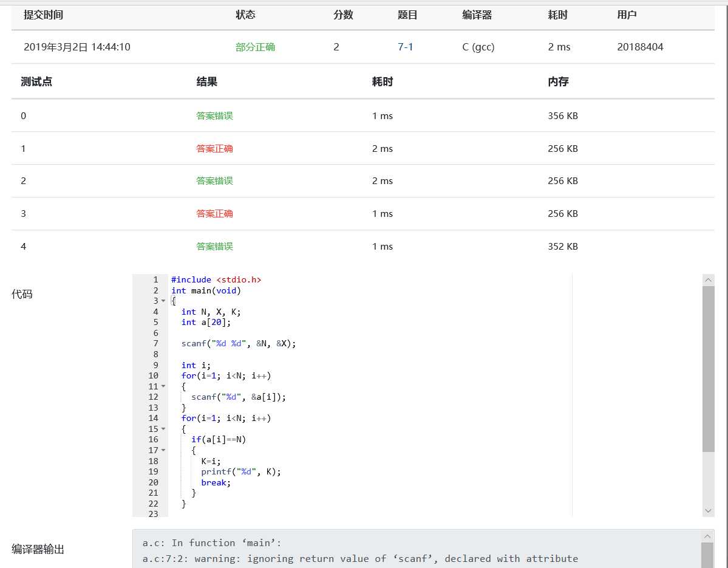The width and height of the screenshot is (728, 568).
Task: Click the code editor scroll down arrow
Action: click(x=708, y=510)
